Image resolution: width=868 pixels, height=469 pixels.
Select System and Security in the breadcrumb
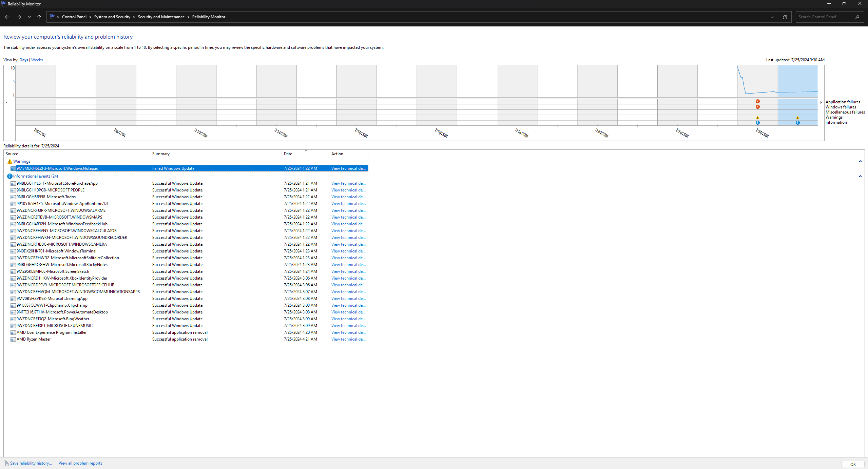112,17
